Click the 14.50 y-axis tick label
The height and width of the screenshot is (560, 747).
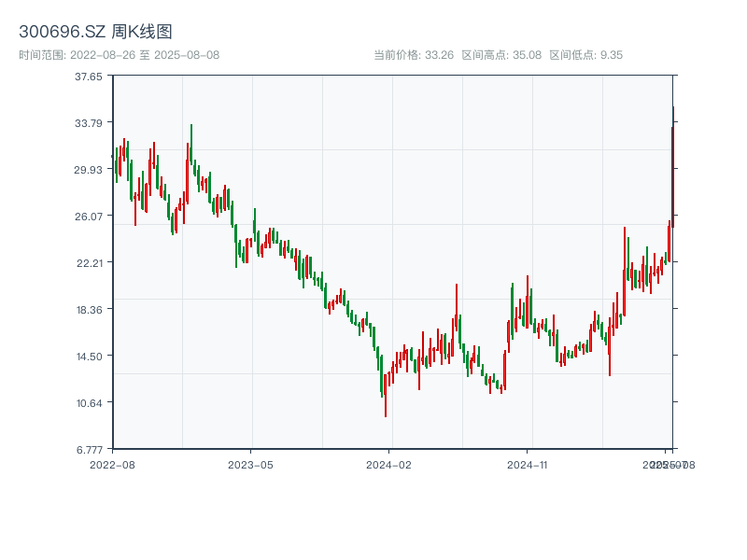pos(89,357)
